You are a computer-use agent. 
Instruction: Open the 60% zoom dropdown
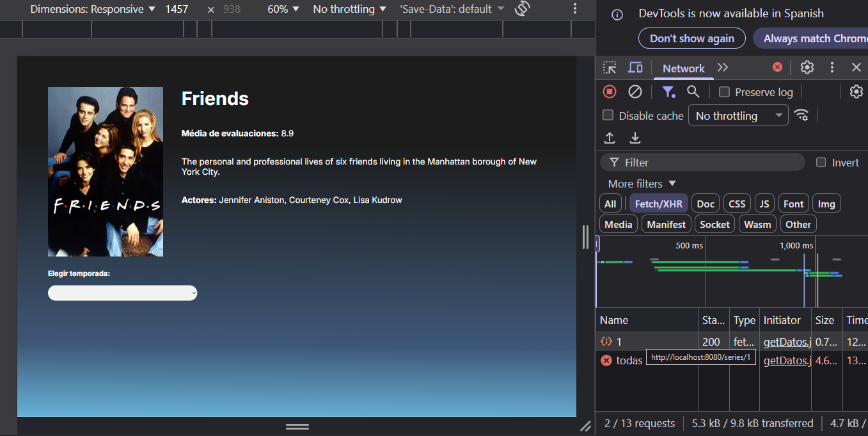point(283,9)
